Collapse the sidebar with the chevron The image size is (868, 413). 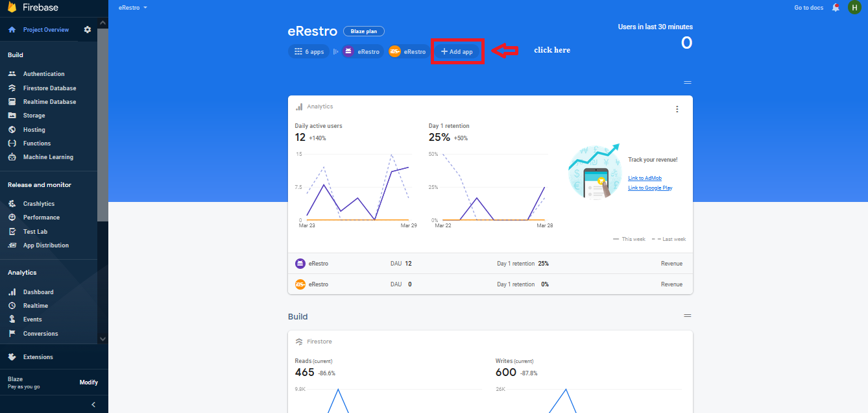[x=93, y=405]
